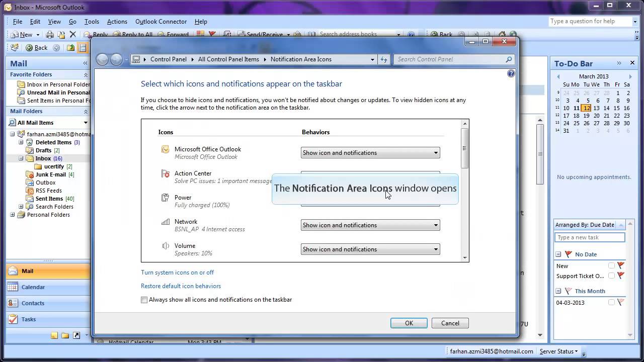Check the Support Ticket task checkbox
Viewport: 644px width, 362px height.
611,276
